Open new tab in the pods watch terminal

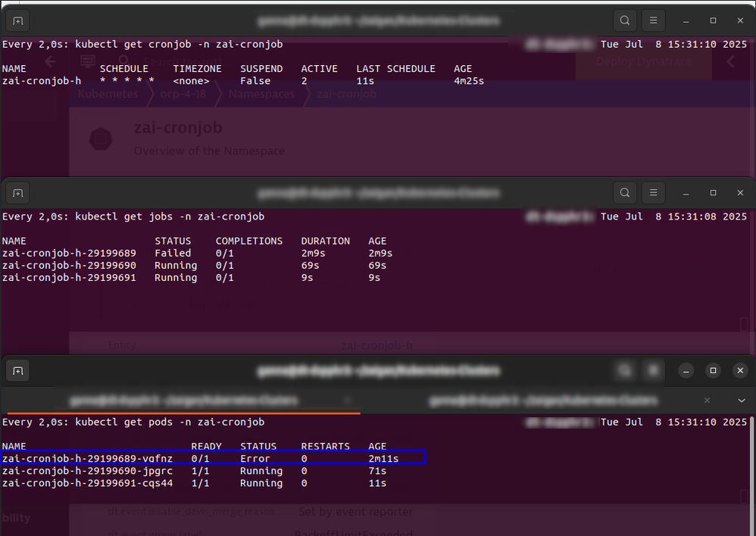click(x=18, y=371)
